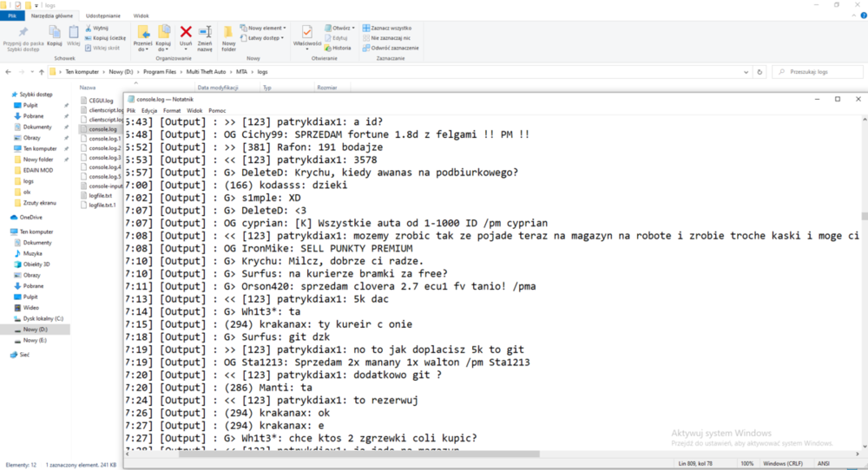Image resolution: width=868 pixels, height=470 pixels.
Task: Click the Przeszukaj: logs search field
Action: pyautogui.click(x=819, y=72)
